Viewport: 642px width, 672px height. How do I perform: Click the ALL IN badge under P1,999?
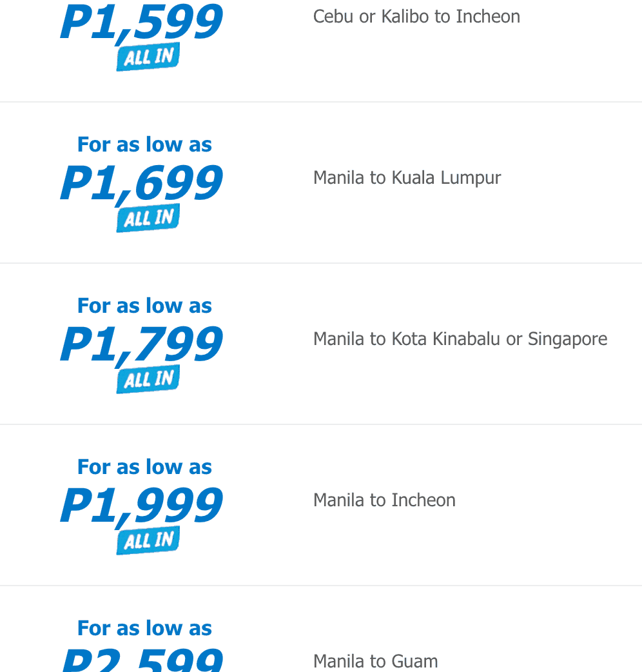coord(148,541)
